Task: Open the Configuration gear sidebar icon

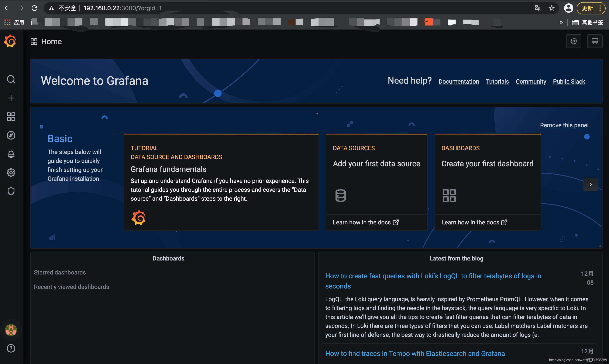Action: [11, 173]
